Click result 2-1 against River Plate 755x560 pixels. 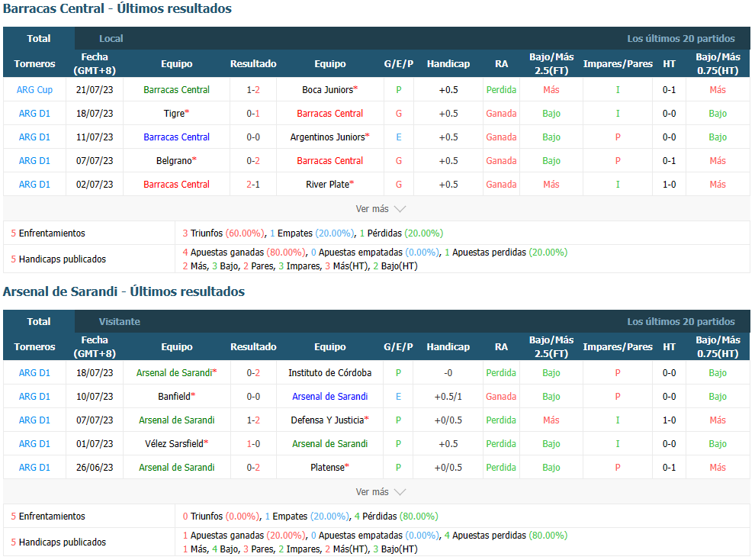pyautogui.click(x=253, y=185)
